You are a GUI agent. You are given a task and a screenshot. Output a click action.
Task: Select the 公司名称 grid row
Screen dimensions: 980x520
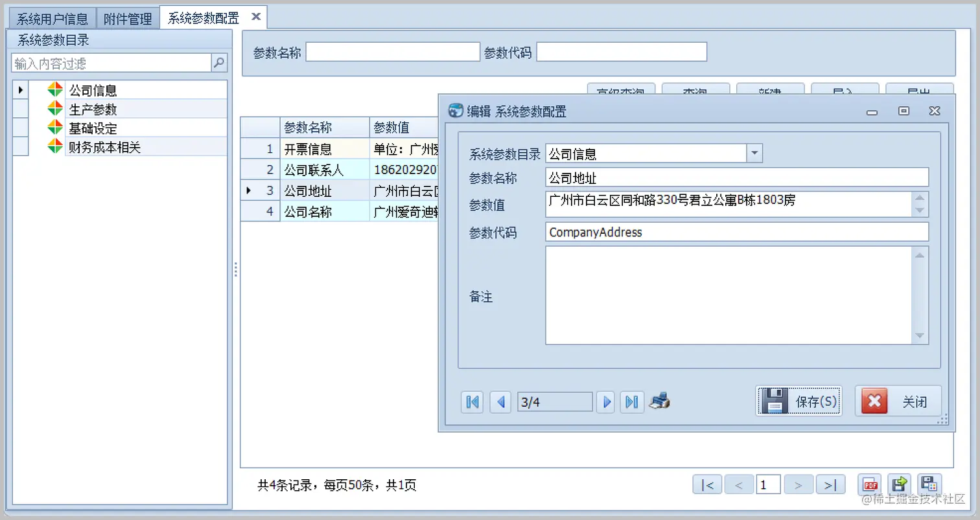[340, 212]
